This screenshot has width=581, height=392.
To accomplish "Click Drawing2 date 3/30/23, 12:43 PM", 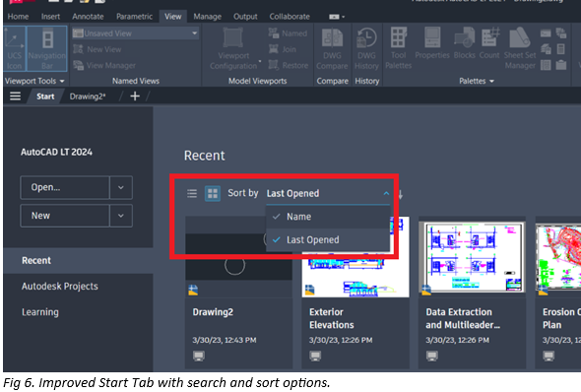I will (225, 340).
